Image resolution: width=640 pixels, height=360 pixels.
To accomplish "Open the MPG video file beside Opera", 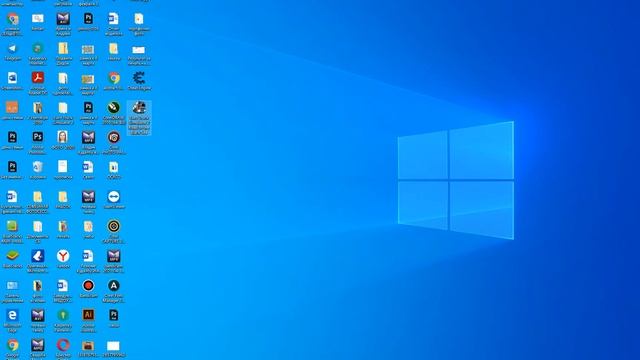I will pyautogui.click(x=38, y=345).
